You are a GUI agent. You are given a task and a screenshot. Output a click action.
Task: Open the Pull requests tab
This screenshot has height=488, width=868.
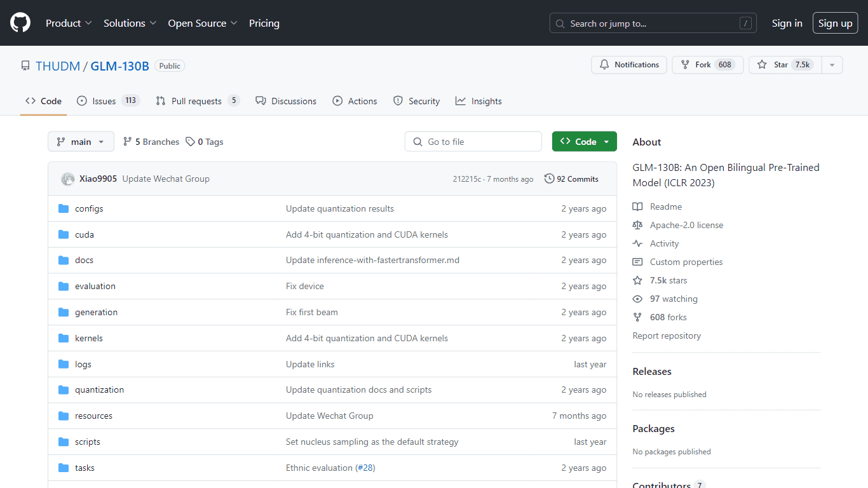(x=198, y=101)
